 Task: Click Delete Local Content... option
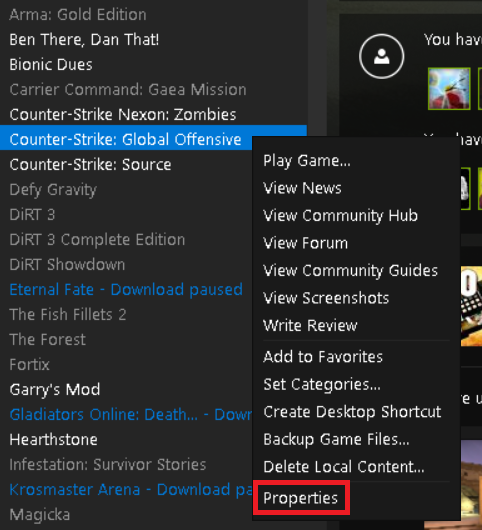click(343, 467)
